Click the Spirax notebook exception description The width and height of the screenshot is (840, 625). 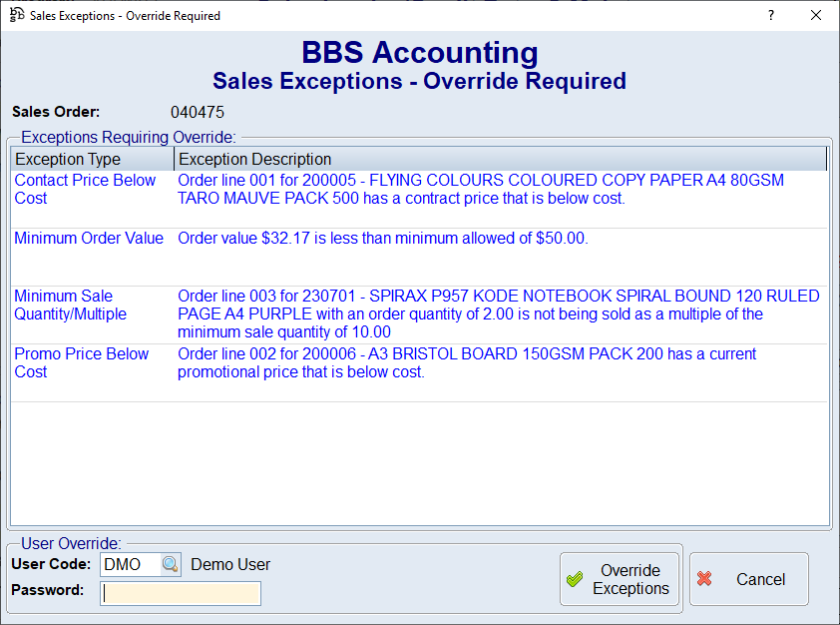[x=498, y=314]
